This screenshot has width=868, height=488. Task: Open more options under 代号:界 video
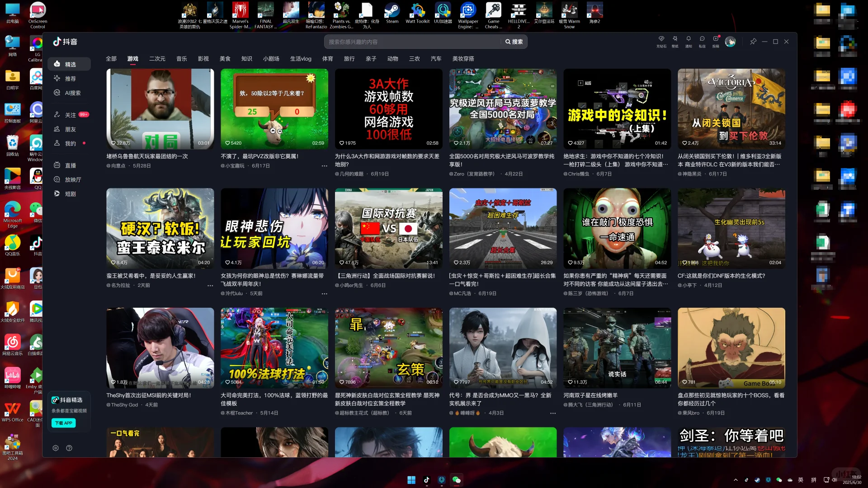[553, 413]
